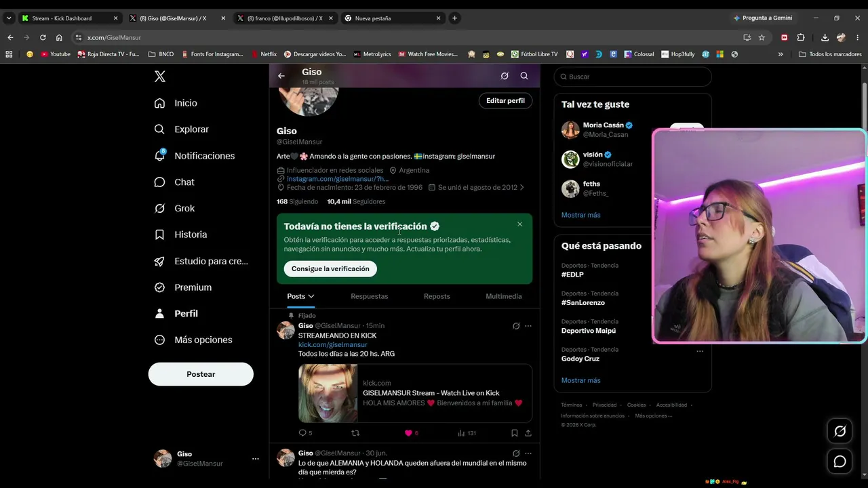Viewport: 868px width, 488px height.
Task: Open Chrome downloads
Action: click(x=825, y=37)
